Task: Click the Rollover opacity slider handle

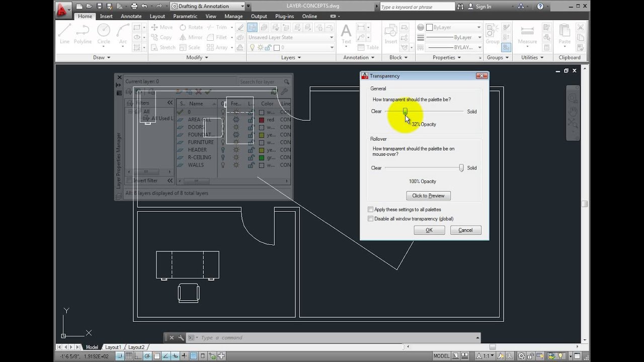Action: (x=461, y=168)
